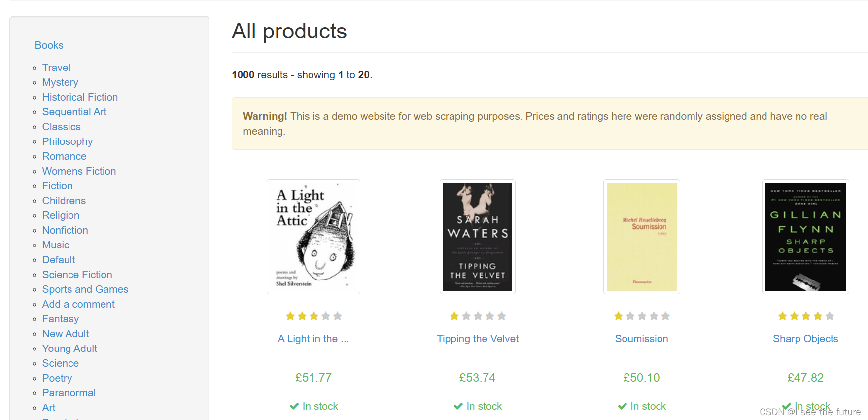Click the Soumission title link

[x=642, y=339]
